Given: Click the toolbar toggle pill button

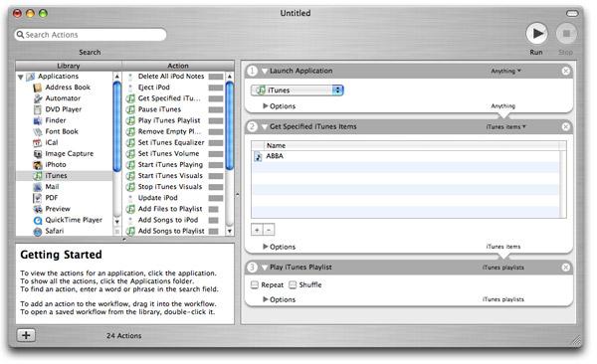Looking at the screenshot, I should (x=572, y=14).
